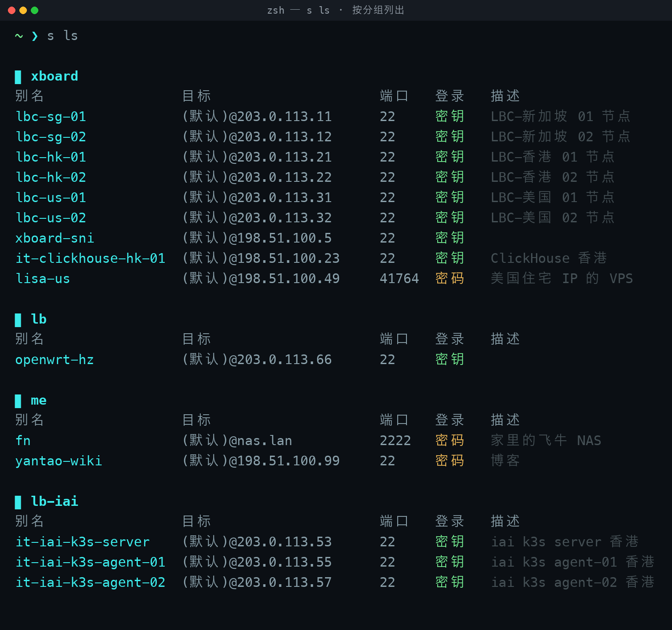Click the red close window button

(12, 10)
